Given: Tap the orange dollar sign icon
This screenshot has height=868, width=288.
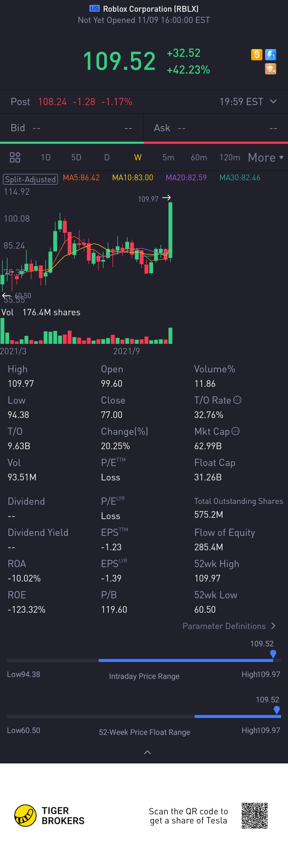Looking at the screenshot, I should click(x=256, y=54).
